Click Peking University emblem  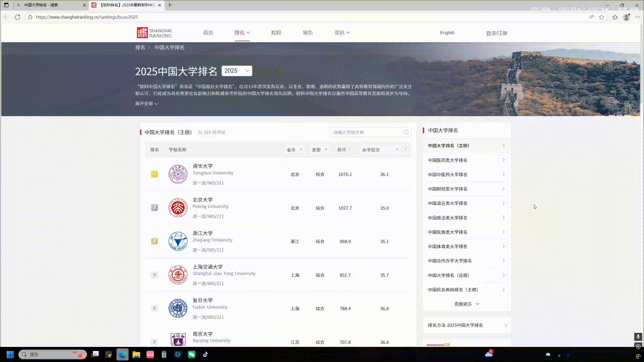tap(178, 208)
